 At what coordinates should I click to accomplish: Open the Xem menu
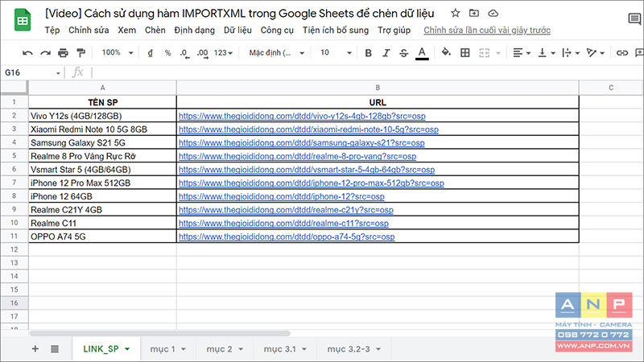(127, 30)
